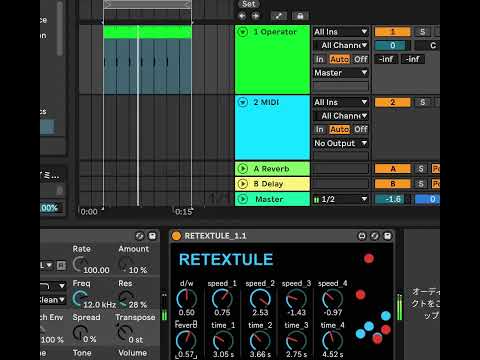
Task: Toggle the RETEXTULE device activator
Action: point(176,236)
